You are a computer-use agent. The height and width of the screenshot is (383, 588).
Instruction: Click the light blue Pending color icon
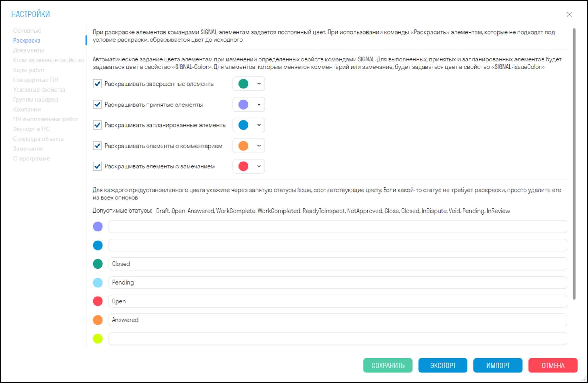point(98,282)
